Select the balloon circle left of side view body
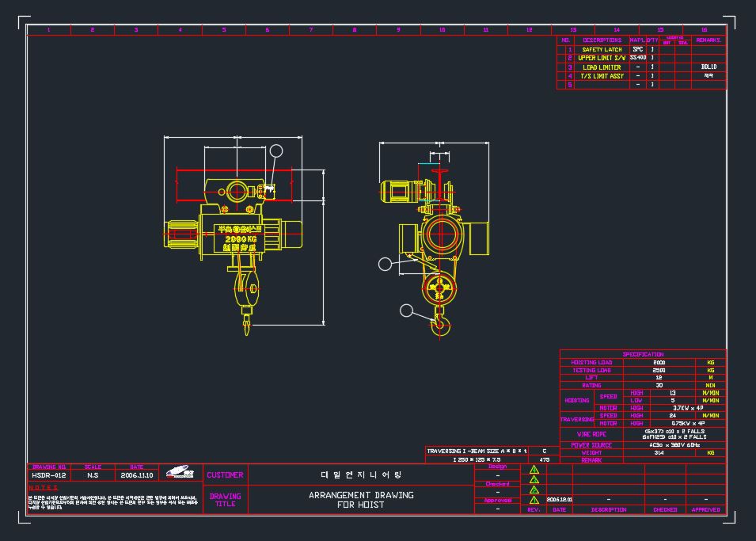Screen dimensions: 756x541 pyautogui.click(x=385, y=264)
